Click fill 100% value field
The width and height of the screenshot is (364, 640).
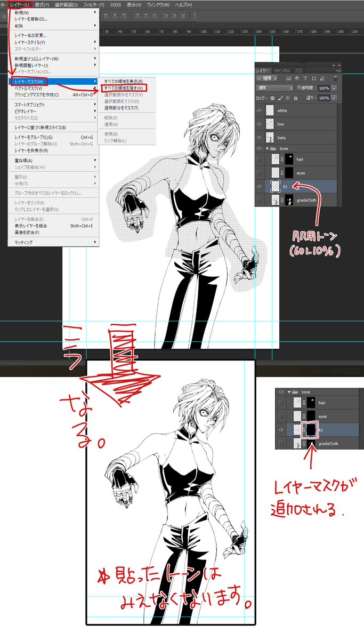pyautogui.click(x=324, y=98)
